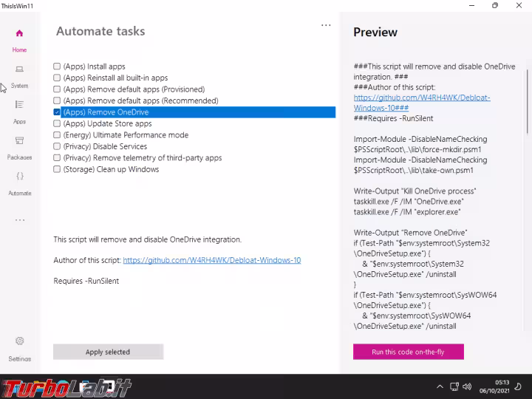Click 'Write-Output "Kill OneDrive process"' line
Image resolution: width=532 pixels, height=399 pixels.
pyautogui.click(x=415, y=191)
